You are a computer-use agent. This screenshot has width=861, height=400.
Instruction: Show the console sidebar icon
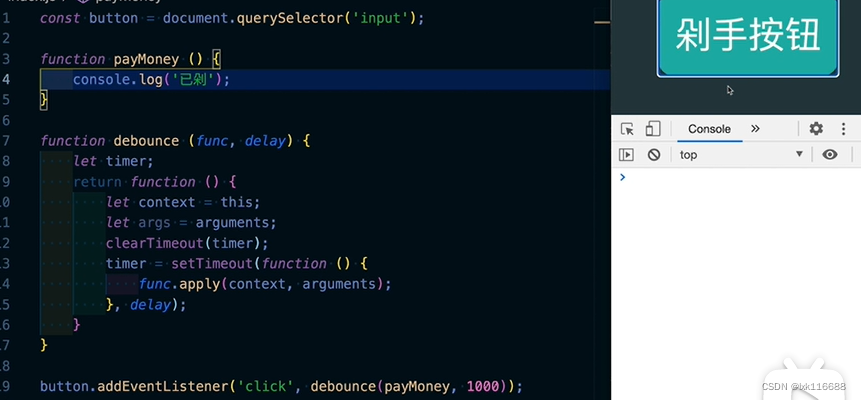coord(626,155)
